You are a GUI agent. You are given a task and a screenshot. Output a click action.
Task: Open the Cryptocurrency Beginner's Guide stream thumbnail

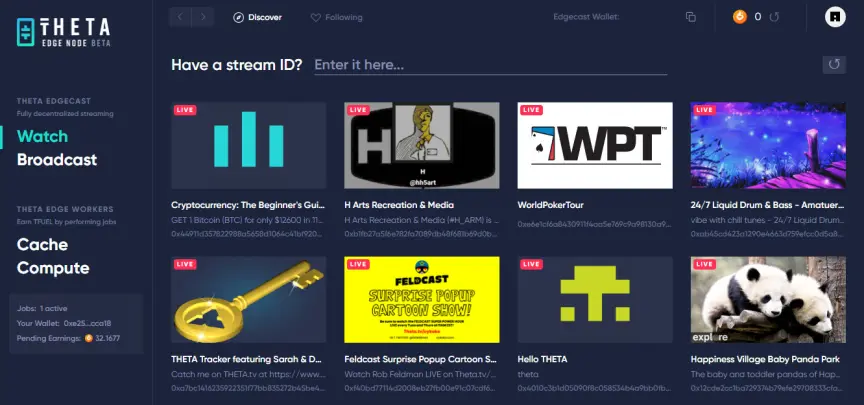pyautogui.click(x=249, y=145)
